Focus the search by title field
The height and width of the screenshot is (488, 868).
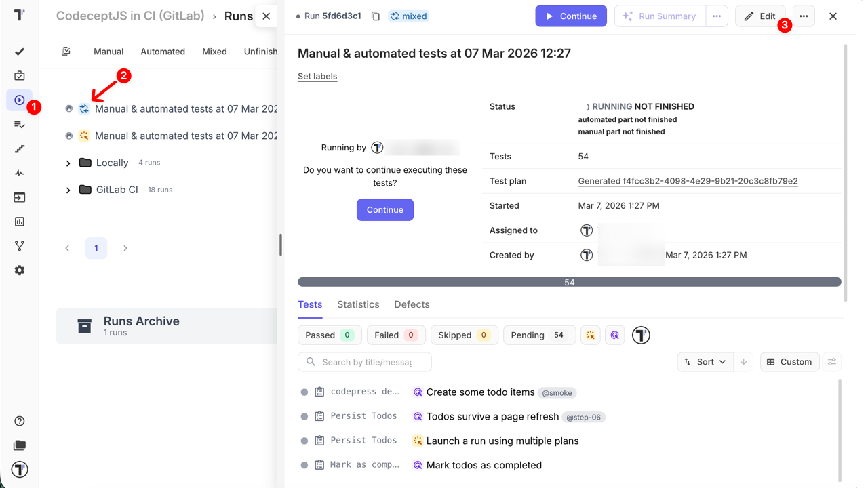pyautogui.click(x=366, y=362)
